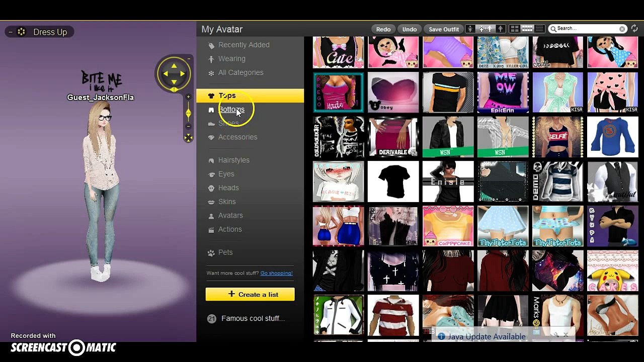This screenshot has height=362, width=644.
Task: Select the plain black t-shirt thumbnail
Action: pos(393,182)
